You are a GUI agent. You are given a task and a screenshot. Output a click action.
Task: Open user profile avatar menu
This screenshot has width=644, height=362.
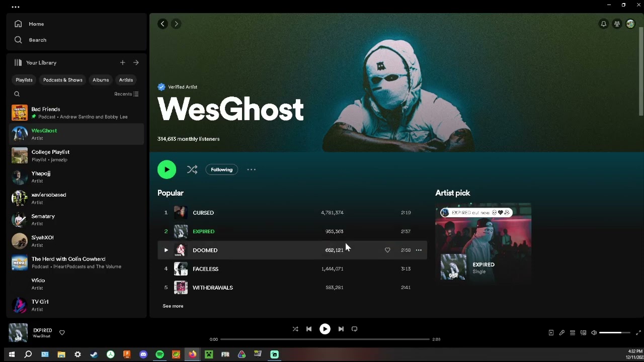click(630, 24)
